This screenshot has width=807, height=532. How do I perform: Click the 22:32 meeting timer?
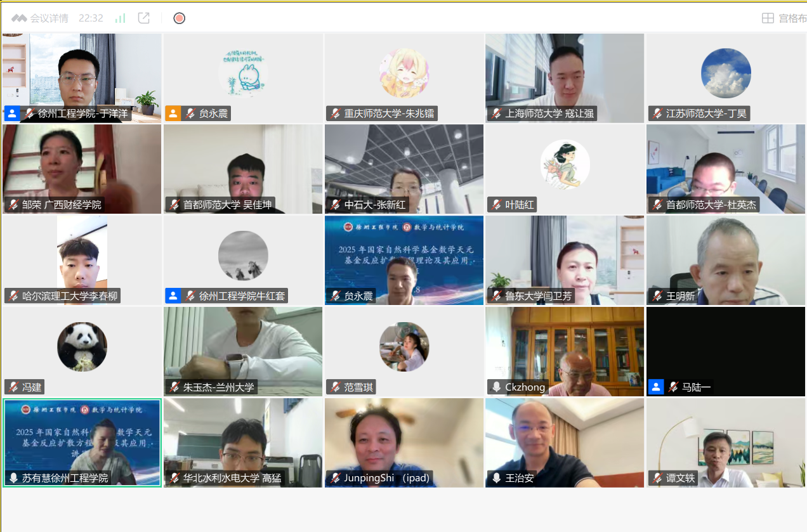pyautogui.click(x=91, y=18)
